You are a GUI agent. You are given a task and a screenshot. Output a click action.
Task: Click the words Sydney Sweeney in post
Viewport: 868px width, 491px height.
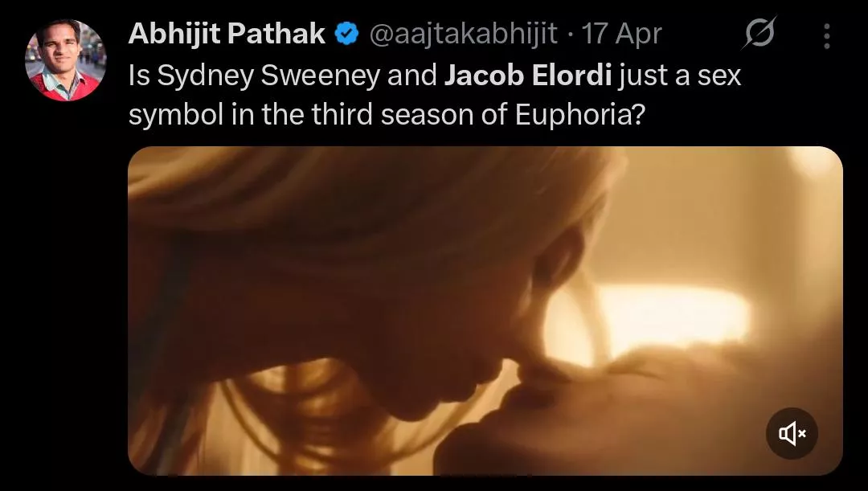click(268, 76)
